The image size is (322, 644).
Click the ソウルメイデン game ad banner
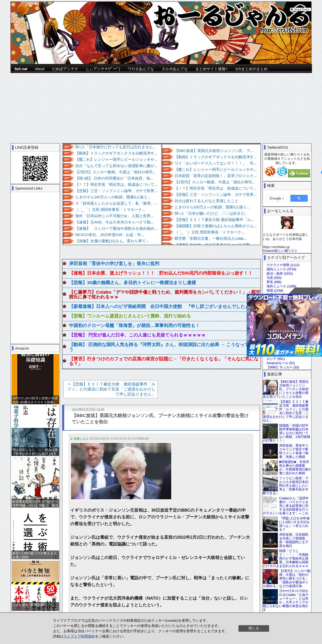tap(284, 325)
